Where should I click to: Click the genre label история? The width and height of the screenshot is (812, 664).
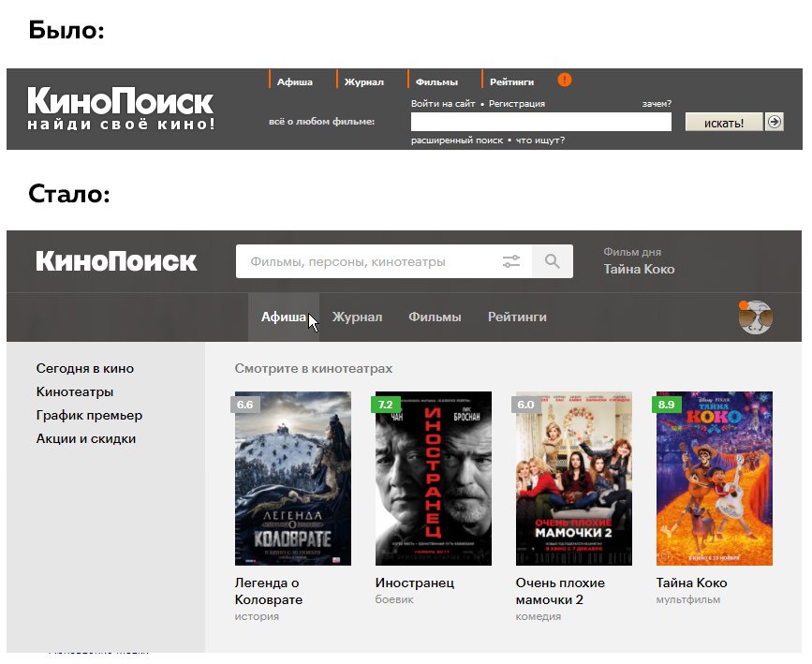257,616
